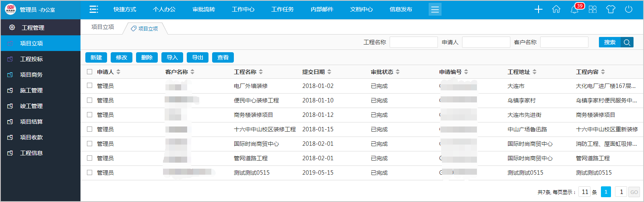Image resolution: width=644 pixels, height=202 pixels.
Task: Click the icon next to 施工管理
Action: pos(10,90)
